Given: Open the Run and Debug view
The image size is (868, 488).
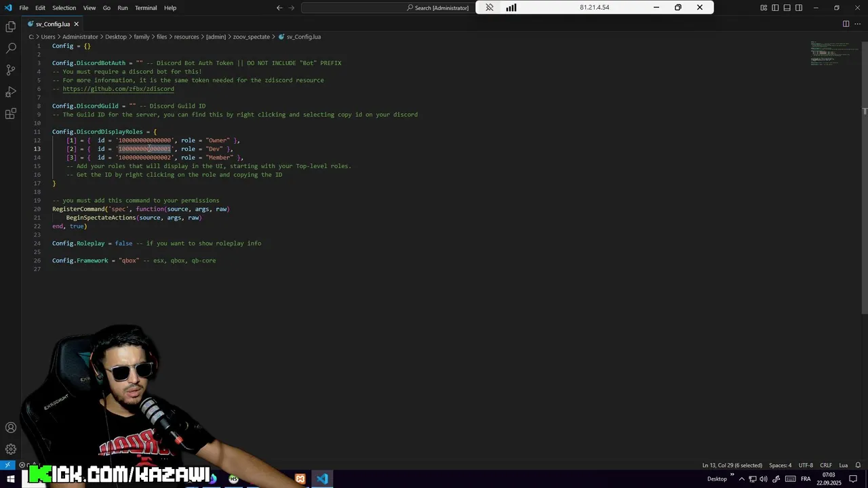Looking at the screenshot, I should point(11,92).
